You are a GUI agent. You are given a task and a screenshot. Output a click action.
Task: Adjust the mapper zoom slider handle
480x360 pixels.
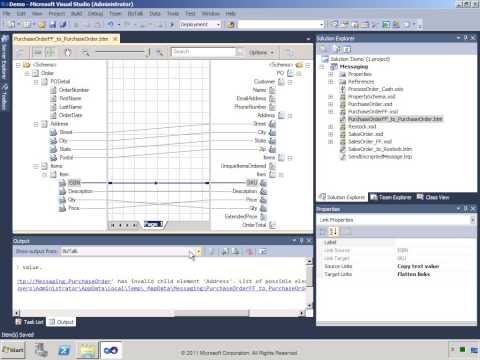pyautogui.click(x=148, y=52)
